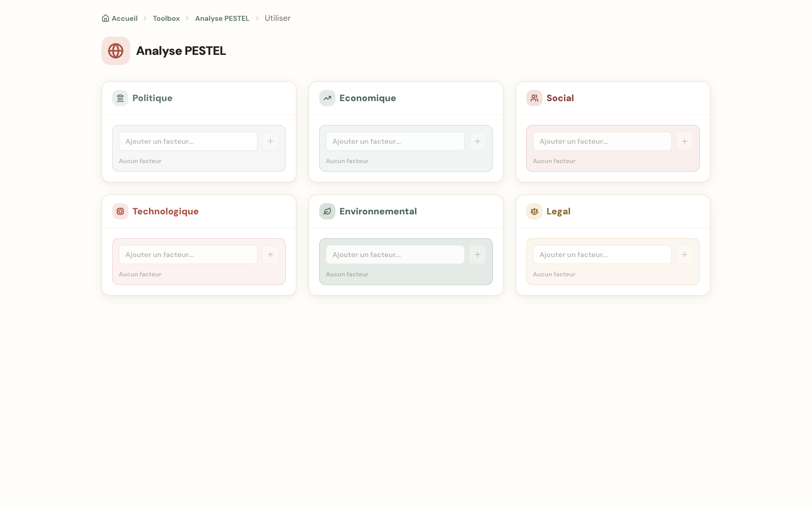Click the Environnemental leaf icon

click(327, 211)
